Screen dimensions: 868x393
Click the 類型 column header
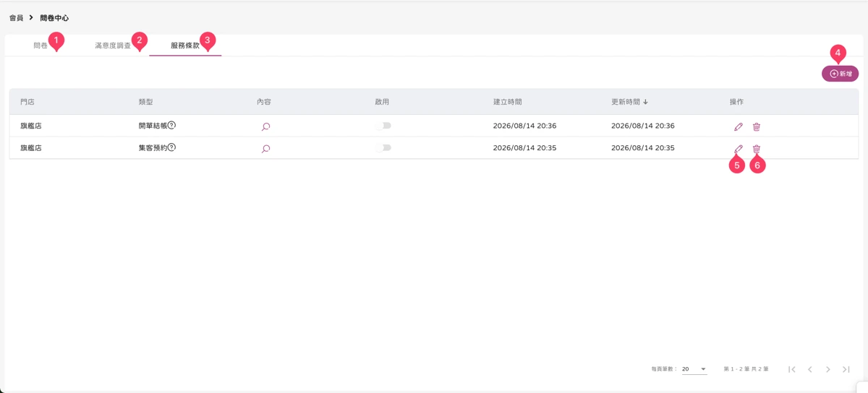tap(145, 102)
